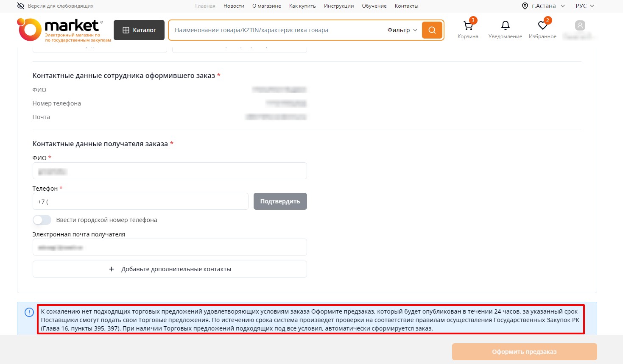
Task: Go to the Новости menu item
Action: click(234, 6)
